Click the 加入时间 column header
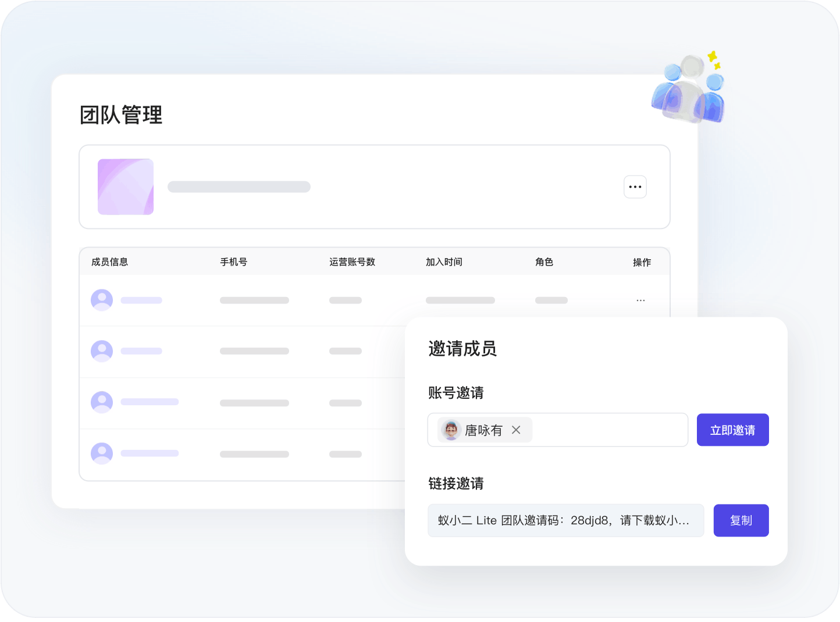This screenshot has width=840, height=622. pyautogui.click(x=444, y=262)
